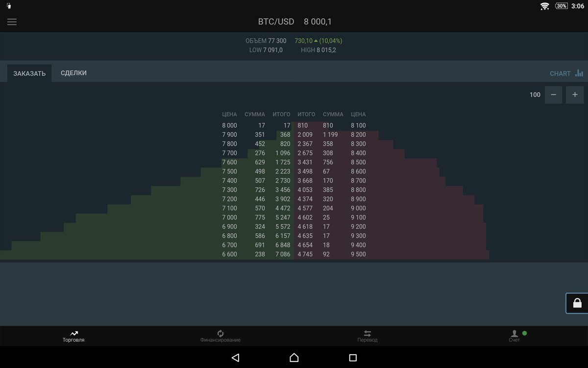
Task: Select ask price 8 900
Action: tap(358, 199)
